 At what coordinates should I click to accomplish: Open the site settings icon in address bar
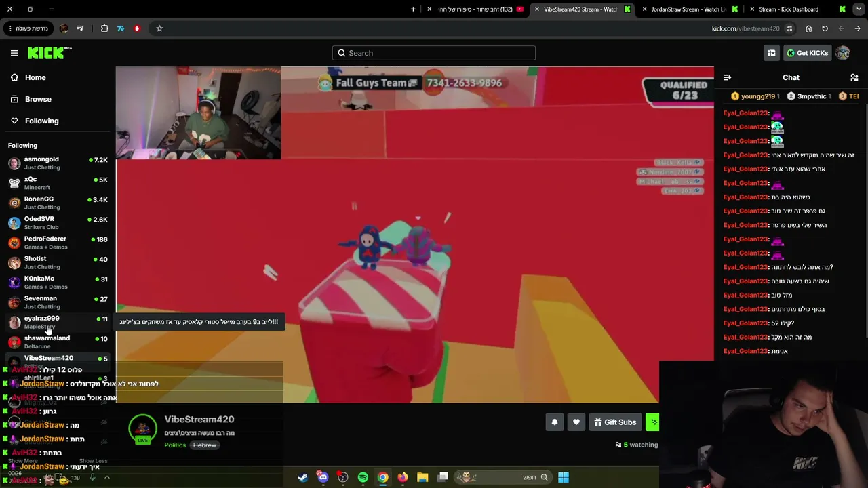[x=789, y=28]
